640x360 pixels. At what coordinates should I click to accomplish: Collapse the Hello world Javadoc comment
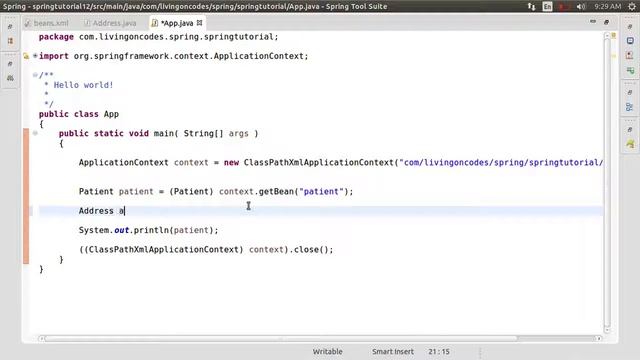35,75
